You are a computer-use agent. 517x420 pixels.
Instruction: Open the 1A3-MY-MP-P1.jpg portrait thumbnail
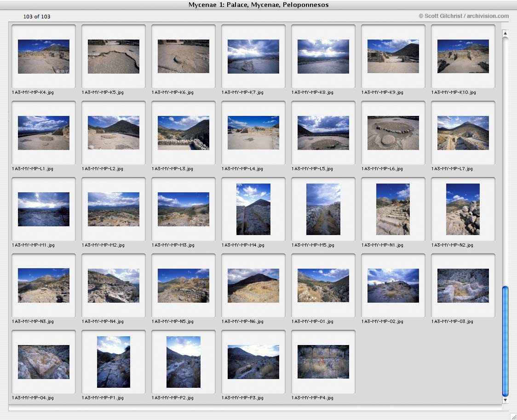[114, 362]
